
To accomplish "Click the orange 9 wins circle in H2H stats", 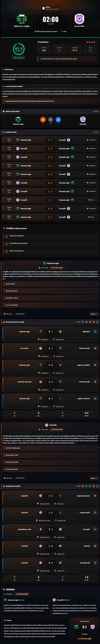I will [x=43, y=120].
